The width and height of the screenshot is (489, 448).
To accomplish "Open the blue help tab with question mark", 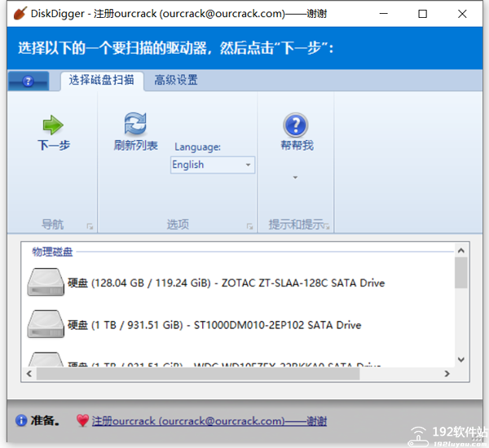I will [29, 81].
